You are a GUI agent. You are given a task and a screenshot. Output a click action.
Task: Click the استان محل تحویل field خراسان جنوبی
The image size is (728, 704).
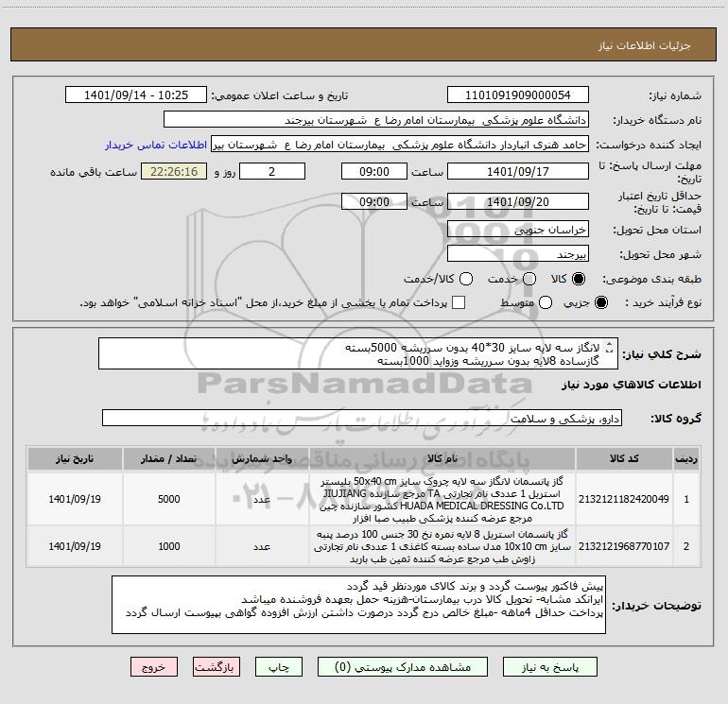(x=518, y=229)
